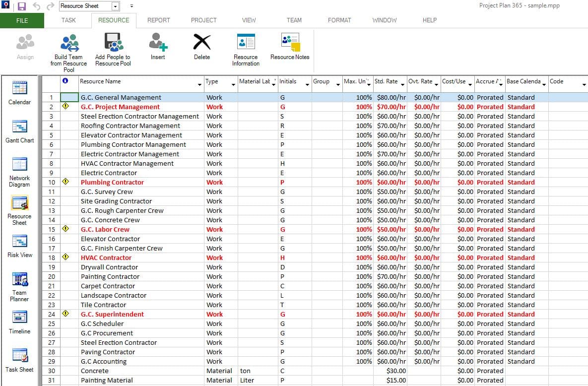Select the G.C. Labor Crew resource name cell

pos(105,229)
